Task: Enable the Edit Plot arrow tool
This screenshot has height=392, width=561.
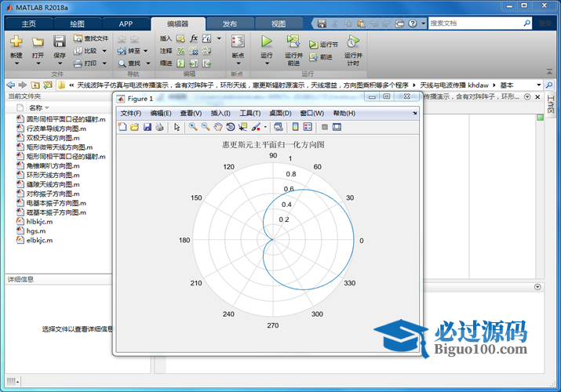Action: [x=177, y=127]
